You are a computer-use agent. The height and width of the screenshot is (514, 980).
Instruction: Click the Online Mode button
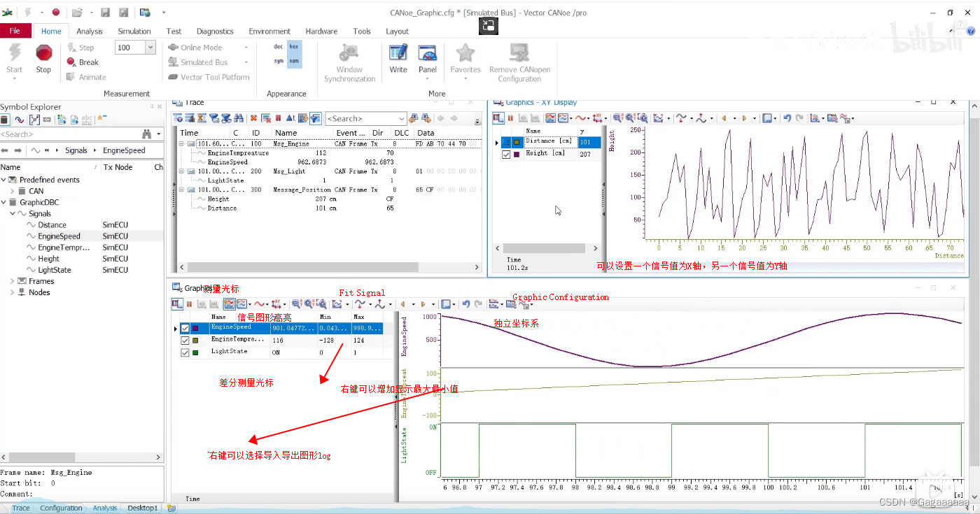(x=196, y=48)
